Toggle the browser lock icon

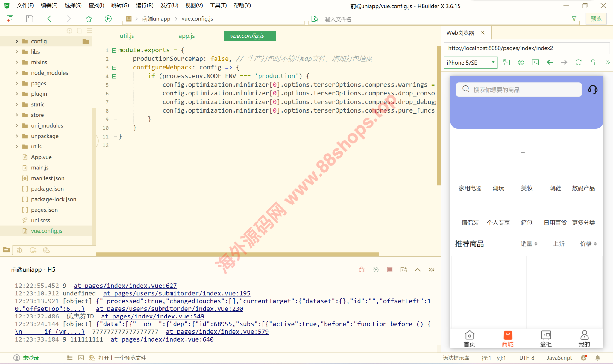tap(593, 62)
